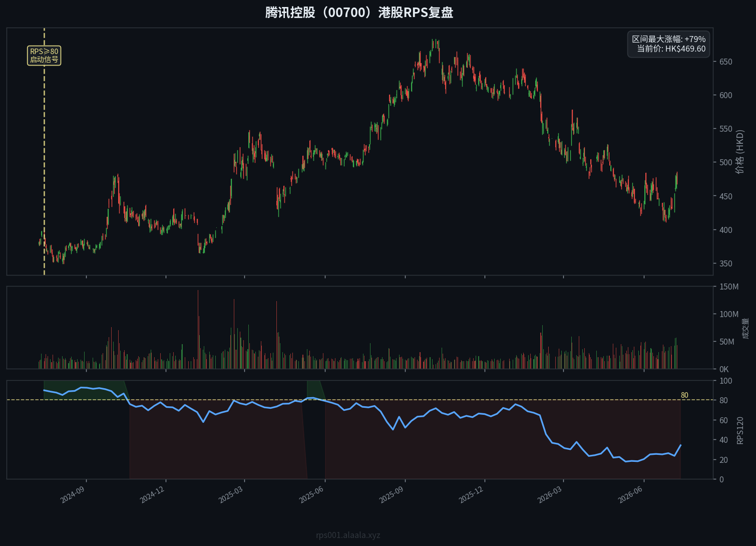756x546 pixels.
Task: Click the 2024-09 date axis label
Action: point(73,494)
